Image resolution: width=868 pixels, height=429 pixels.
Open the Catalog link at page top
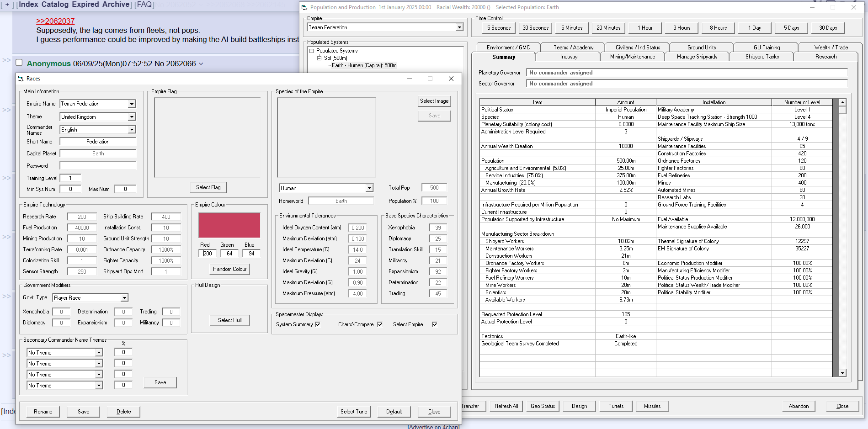pos(56,5)
